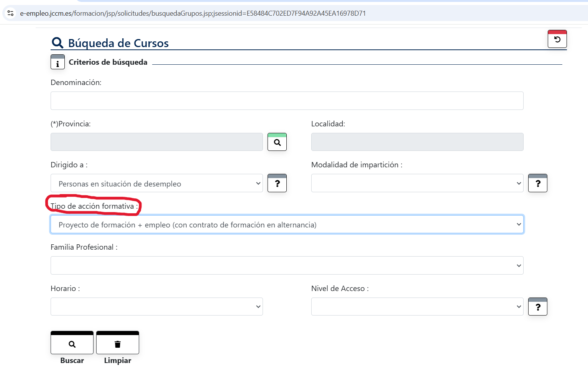Click the Limpiar trash button

(118, 343)
